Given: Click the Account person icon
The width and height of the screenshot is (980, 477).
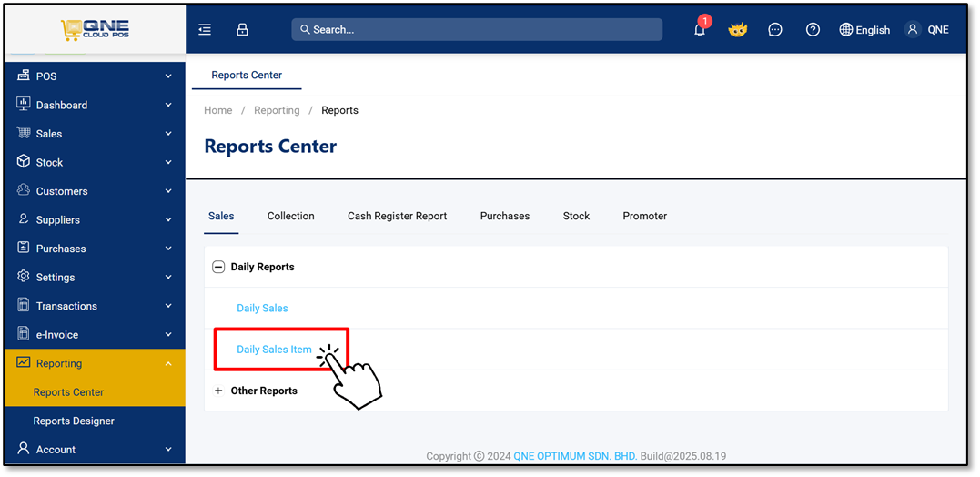Looking at the screenshot, I should pyautogui.click(x=23, y=449).
